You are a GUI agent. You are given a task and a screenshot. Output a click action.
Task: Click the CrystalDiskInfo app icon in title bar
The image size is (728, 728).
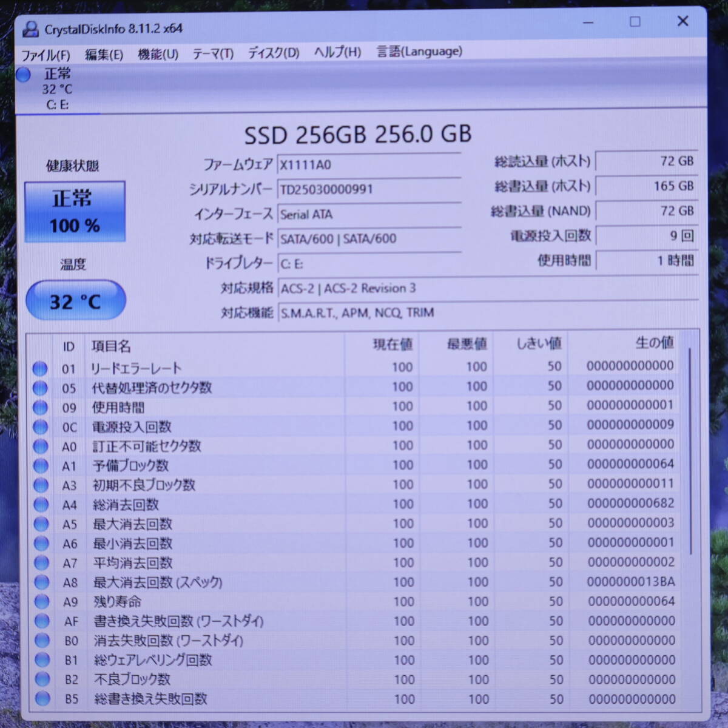coord(29,29)
